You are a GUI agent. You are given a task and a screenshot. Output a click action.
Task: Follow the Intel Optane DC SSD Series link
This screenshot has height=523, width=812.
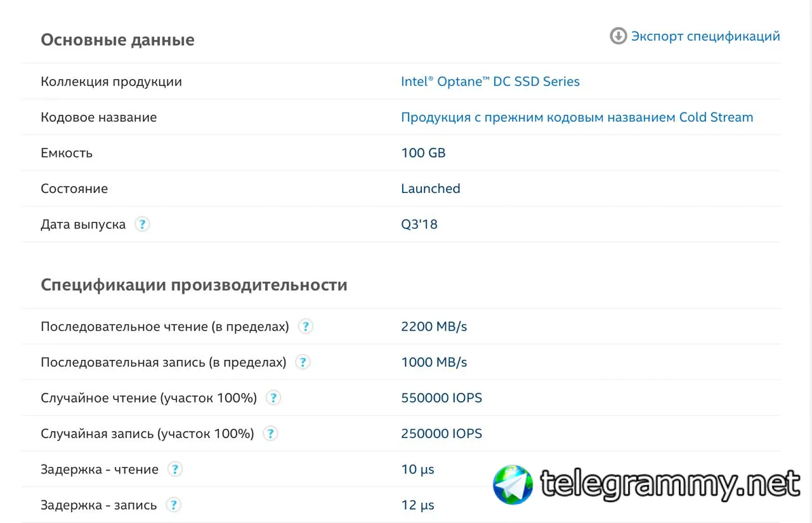coord(490,81)
